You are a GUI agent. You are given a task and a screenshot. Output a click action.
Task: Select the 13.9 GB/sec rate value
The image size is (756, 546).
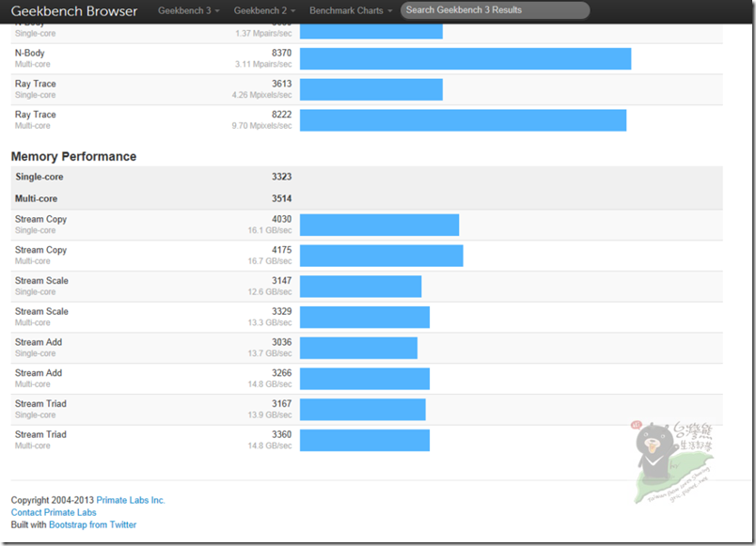click(270, 415)
